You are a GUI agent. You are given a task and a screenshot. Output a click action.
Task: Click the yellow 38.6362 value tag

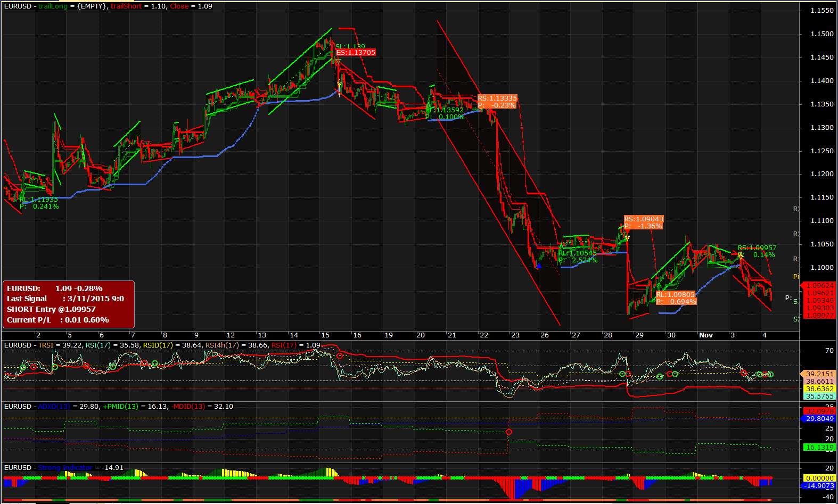click(x=819, y=389)
